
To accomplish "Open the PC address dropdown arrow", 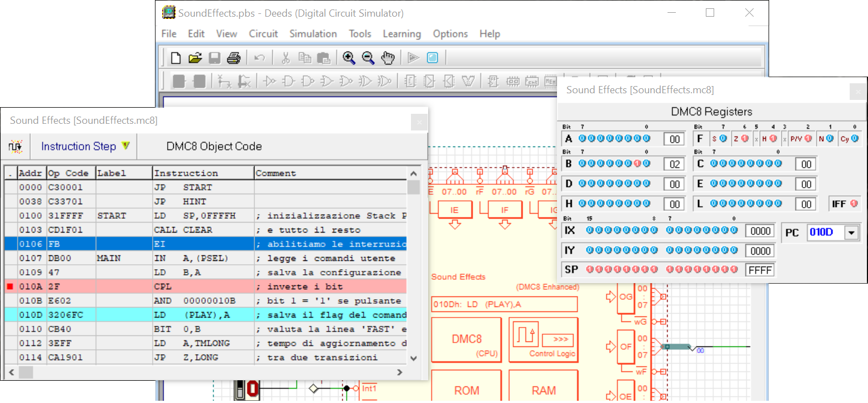I will click(851, 233).
